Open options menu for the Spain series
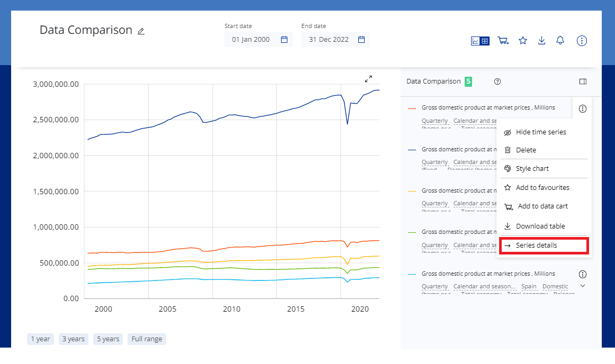Image resolution: width=615 pixels, height=364 pixels. pyautogui.click(x=583, y=274)
